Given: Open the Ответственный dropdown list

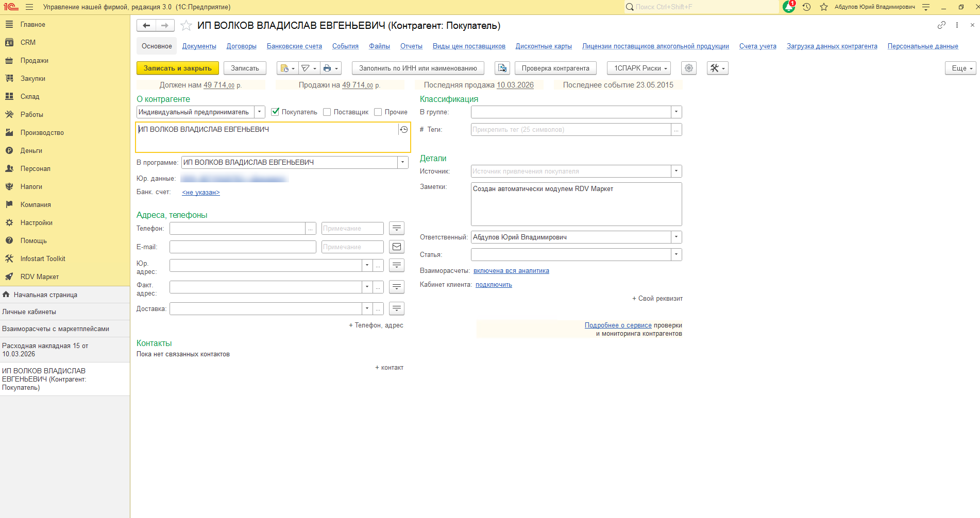Looking at the screenshot, I should [x=676, y=237].
